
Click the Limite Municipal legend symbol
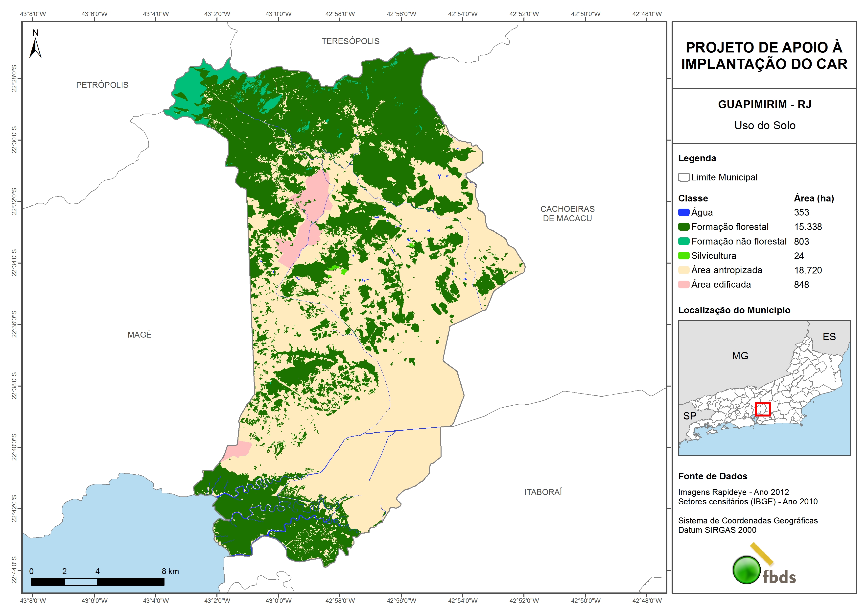(683, 177)
